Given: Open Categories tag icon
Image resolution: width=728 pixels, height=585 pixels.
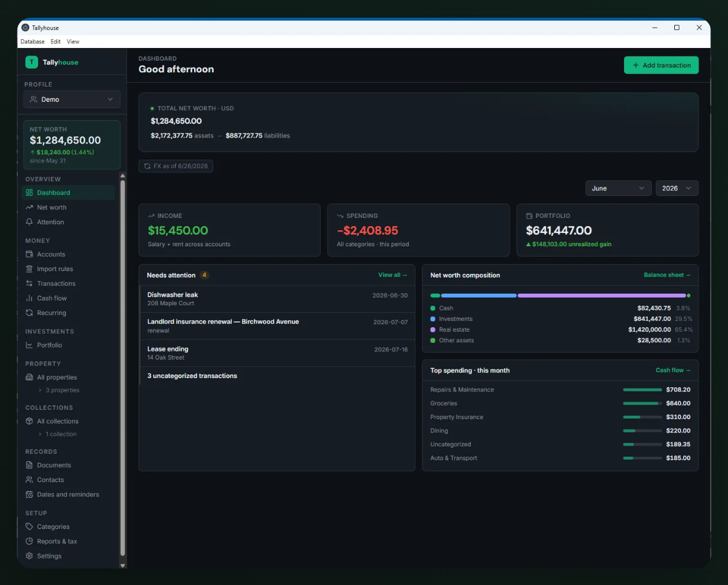Looking at the screenshot, I should pos(29,527).
